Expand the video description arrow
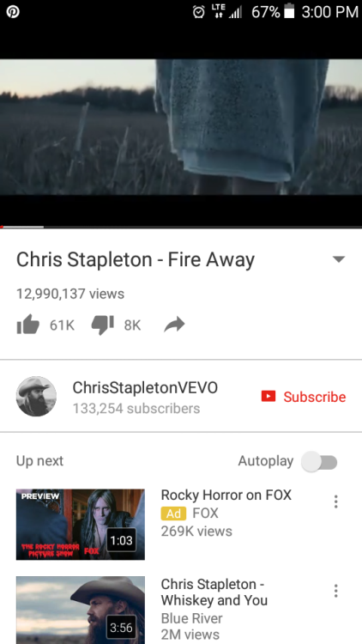Image resolution: width=362 pixels, height=644 pixels. 339,259
